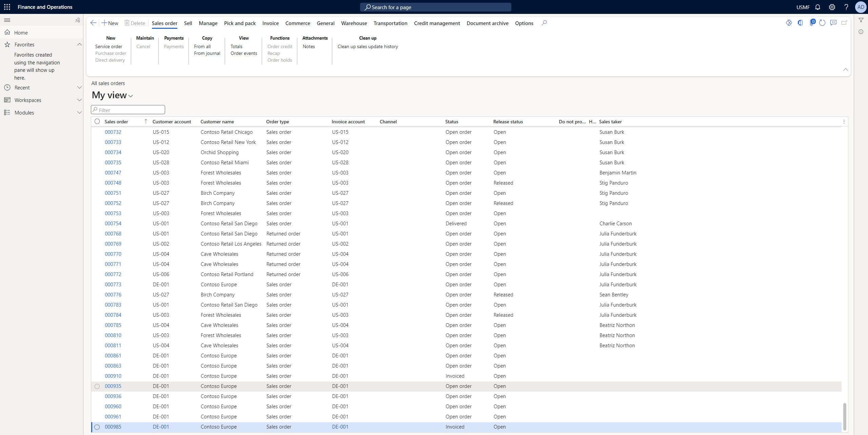Viewport: 868px width, 435px height.
Task: Click Release status column header
Action: click(508, 122)
